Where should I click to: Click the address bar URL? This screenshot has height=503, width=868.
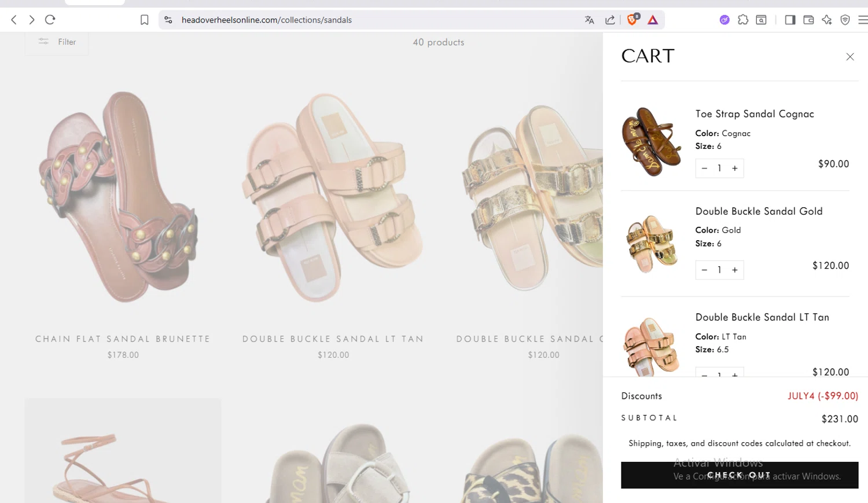click(267, 20)
